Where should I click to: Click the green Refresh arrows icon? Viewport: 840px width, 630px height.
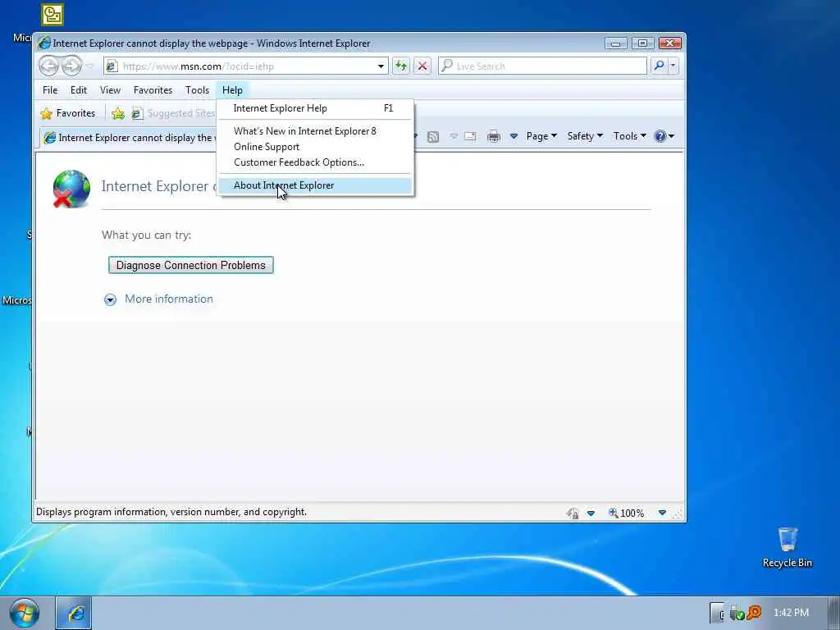(x=400, y=66)
